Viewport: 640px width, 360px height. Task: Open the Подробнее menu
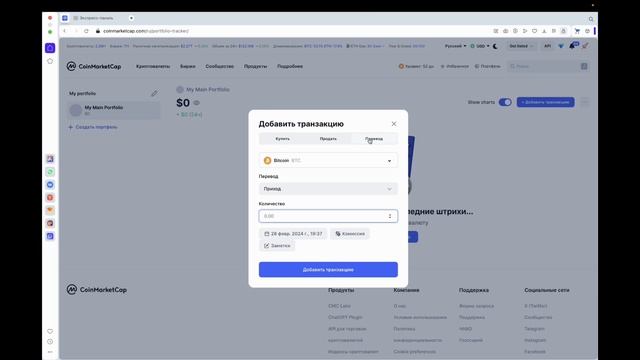click(290, 66)
